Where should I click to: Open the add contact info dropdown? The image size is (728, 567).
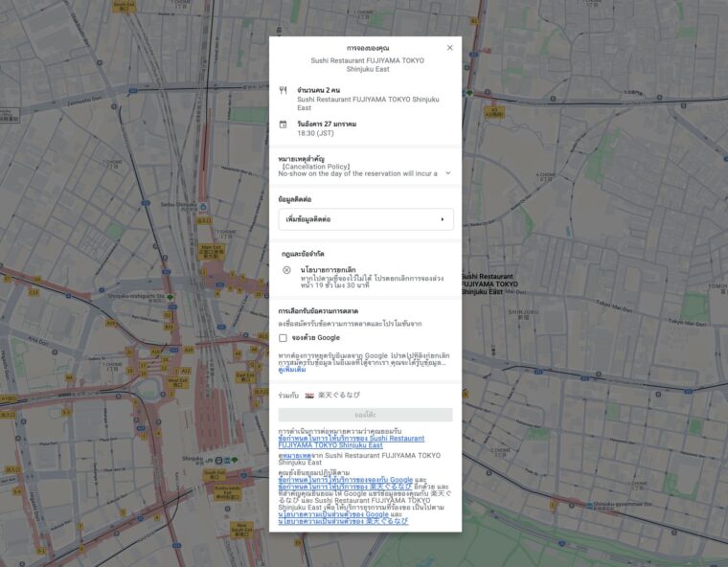[x=365, y=219]
